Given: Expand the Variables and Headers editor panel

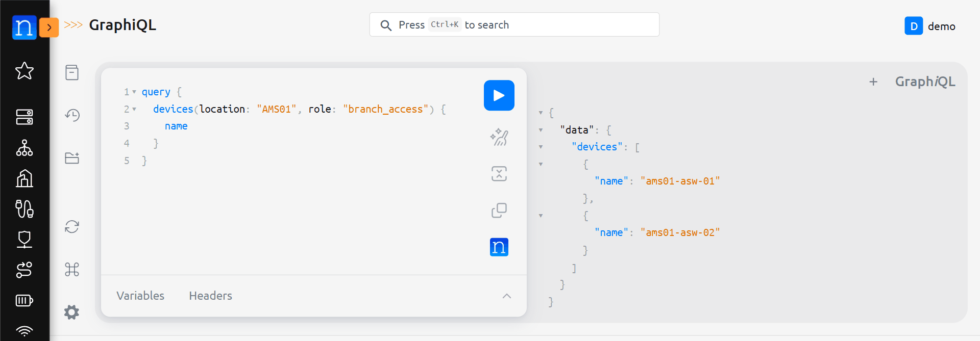Looking at the screenshot, I should (x=506, y=296).
